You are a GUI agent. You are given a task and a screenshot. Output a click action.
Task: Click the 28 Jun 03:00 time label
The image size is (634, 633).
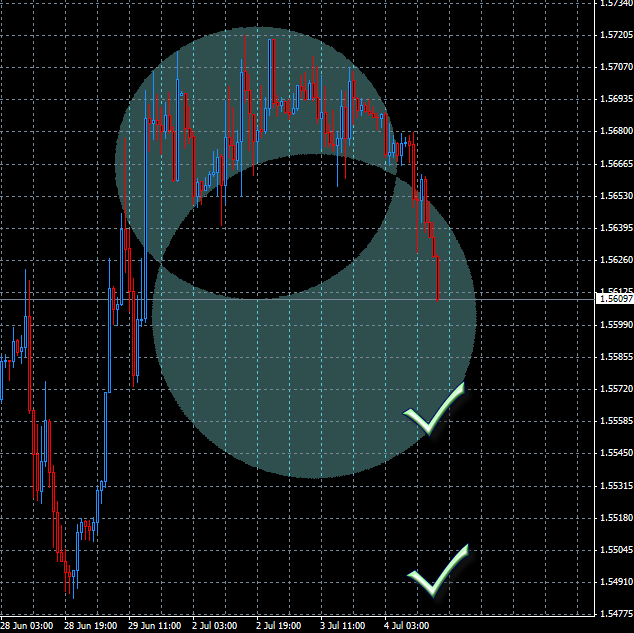point(27,626)
